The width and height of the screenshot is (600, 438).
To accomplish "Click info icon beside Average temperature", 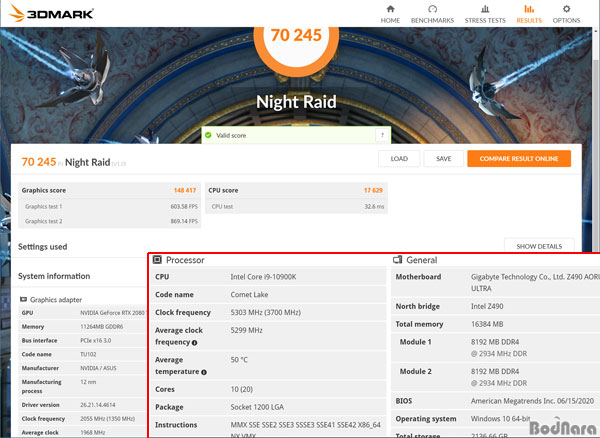I will point(204,372).
